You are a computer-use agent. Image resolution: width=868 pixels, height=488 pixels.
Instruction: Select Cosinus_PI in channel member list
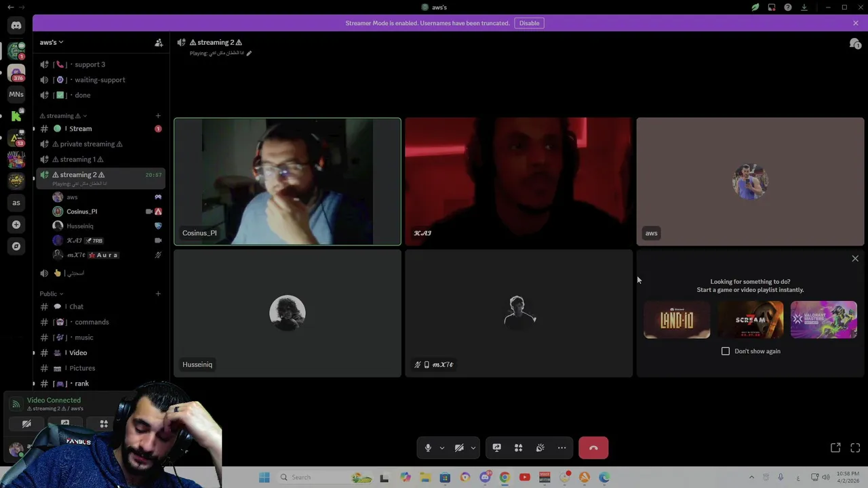pyautogui.click(x=107, y=211)
